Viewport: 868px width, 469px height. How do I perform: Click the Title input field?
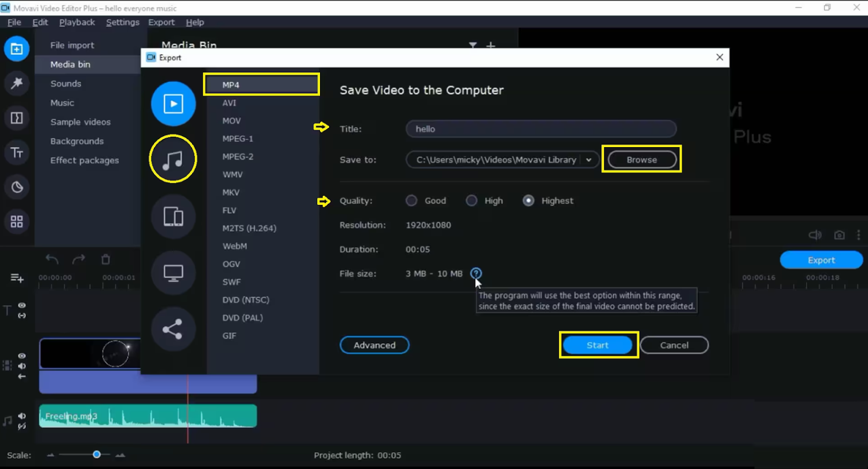click(x=541, y=129)
